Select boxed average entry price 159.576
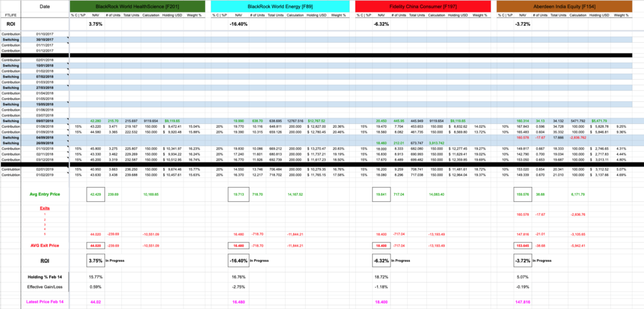 [x=523, y=194]
